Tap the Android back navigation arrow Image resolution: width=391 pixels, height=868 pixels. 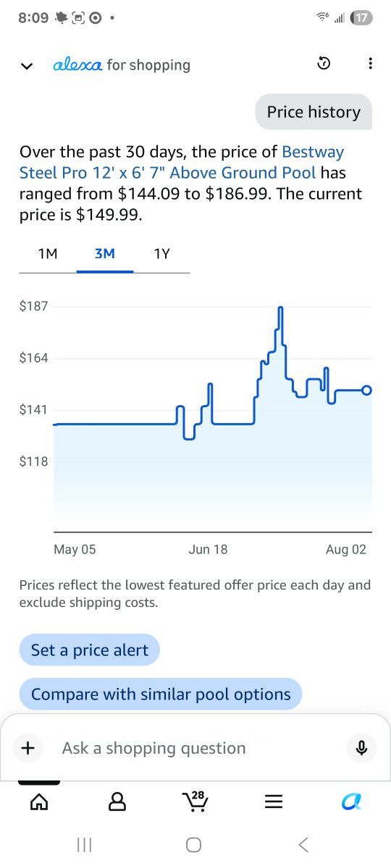tap(303, 844)
